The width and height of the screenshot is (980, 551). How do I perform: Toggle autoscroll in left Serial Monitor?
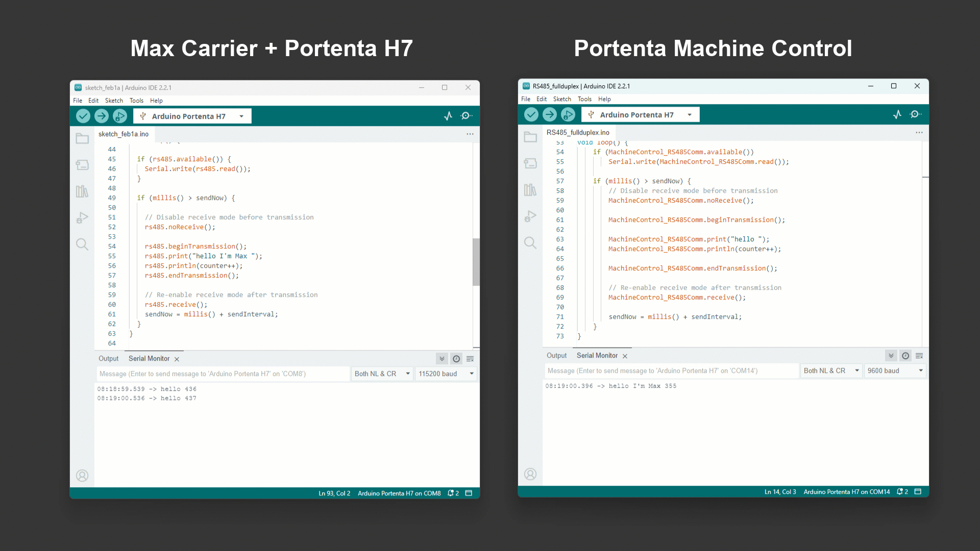pyautogui.click(x=442, y=359)
